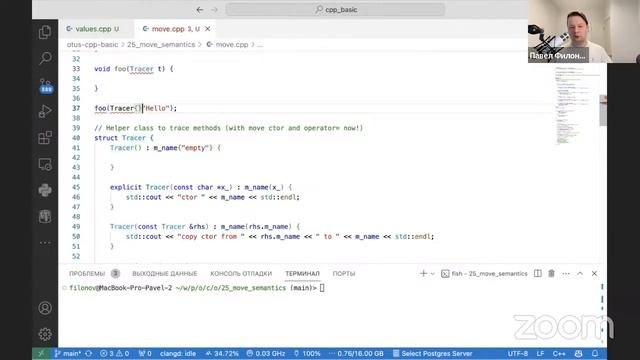640x360 pixels.
Task: Create a new terminal with plus icon
Action: coord(423,273)
